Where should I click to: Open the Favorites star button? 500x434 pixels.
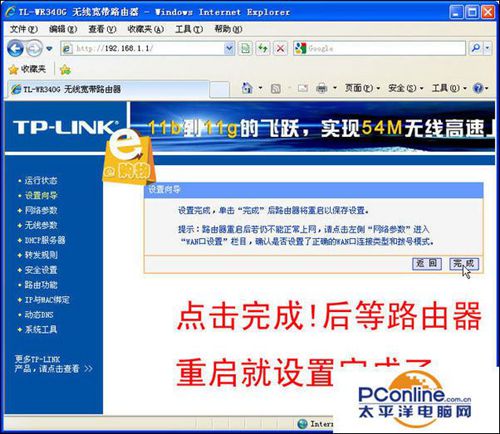27,69
